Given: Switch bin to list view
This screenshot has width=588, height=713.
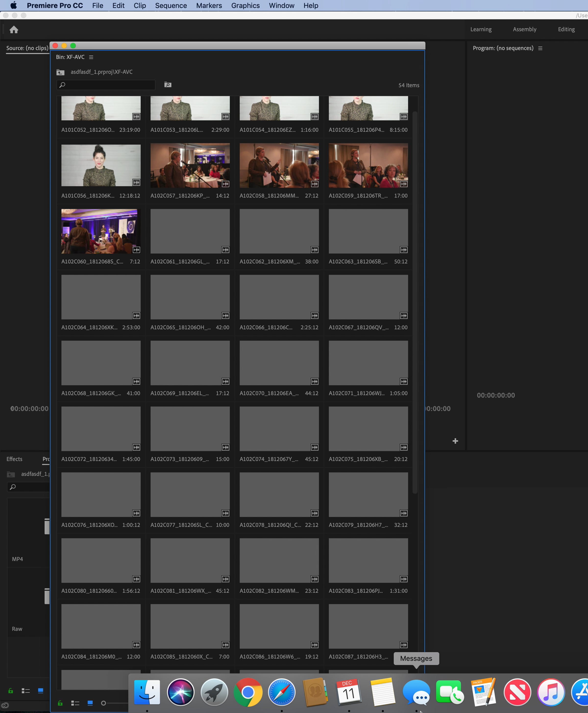Looking at the screenshot, I should (x=75, y=703).
